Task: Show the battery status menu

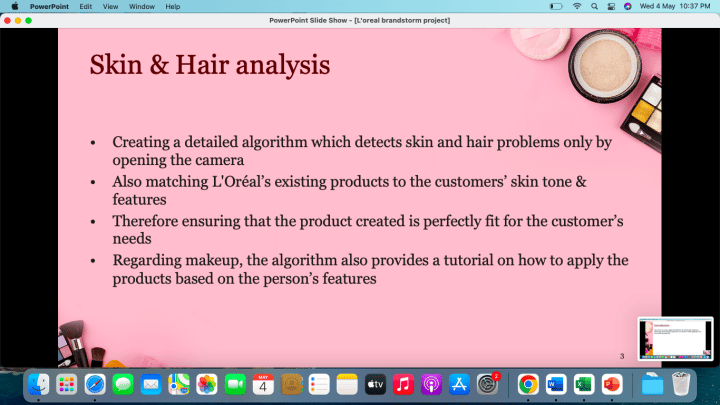Action: [556, 6]
